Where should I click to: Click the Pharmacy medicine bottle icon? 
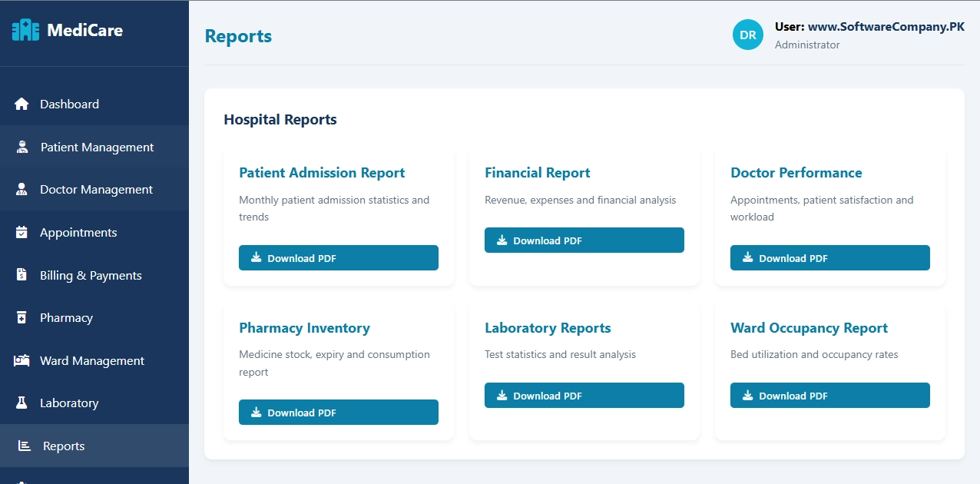pyautogui.click(x=21, y=317)
